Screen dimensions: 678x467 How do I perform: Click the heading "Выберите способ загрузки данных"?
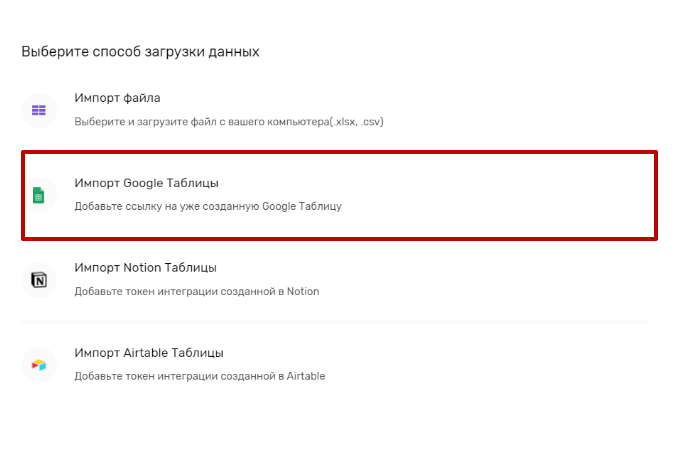(140, 51)
